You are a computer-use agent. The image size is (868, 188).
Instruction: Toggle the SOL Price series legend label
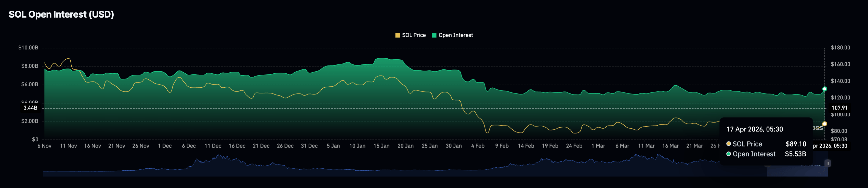(414, 35)
